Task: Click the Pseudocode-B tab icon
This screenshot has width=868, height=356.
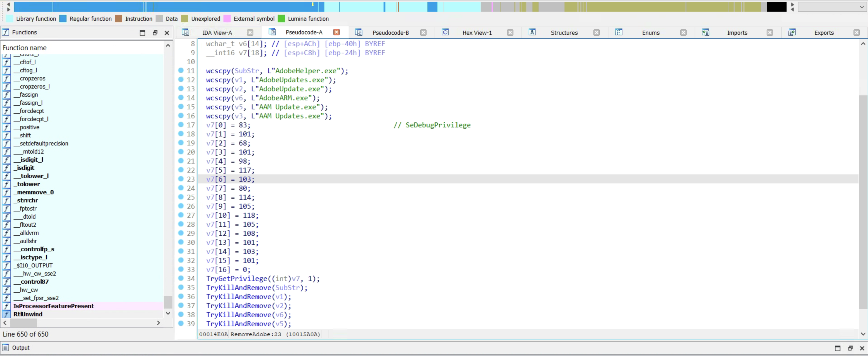Action: (358, 32)
